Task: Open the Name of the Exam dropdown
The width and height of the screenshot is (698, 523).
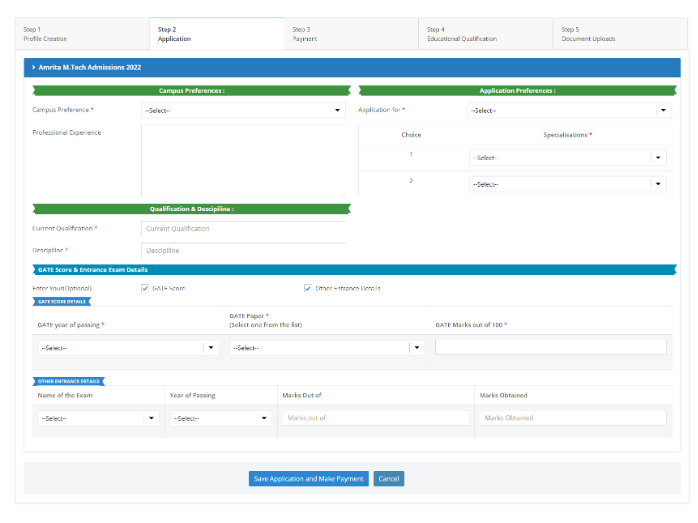Action: tap(97, 418)
